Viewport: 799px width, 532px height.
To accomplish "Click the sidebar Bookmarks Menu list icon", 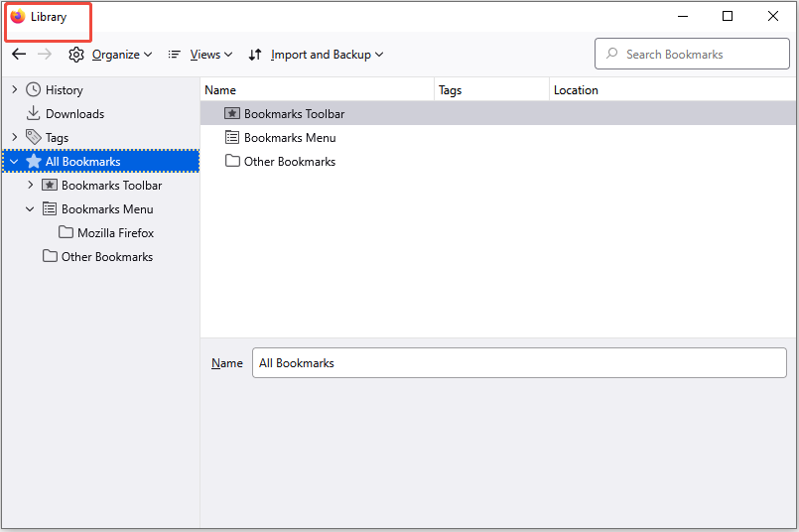I will pos(50,208).
